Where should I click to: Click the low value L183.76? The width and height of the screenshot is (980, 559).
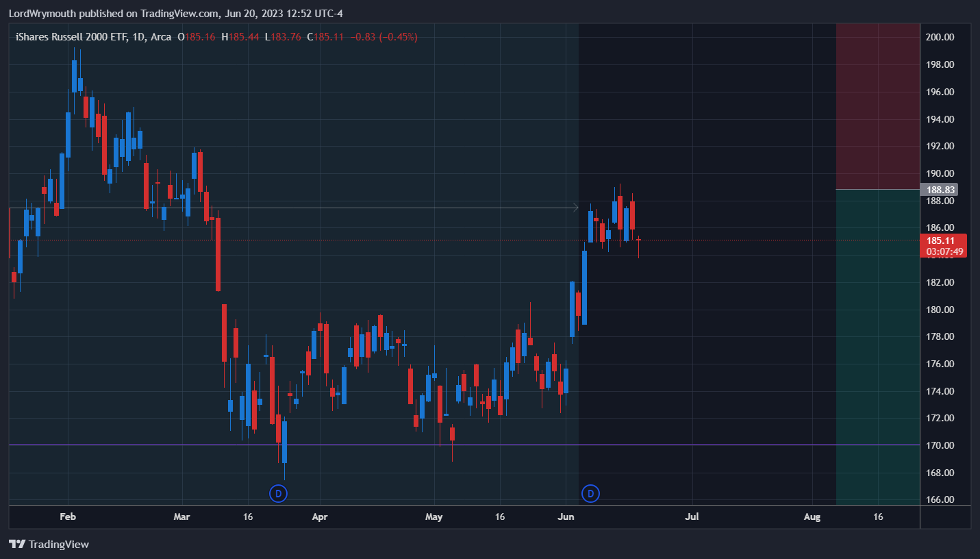(x=283, y=37)
